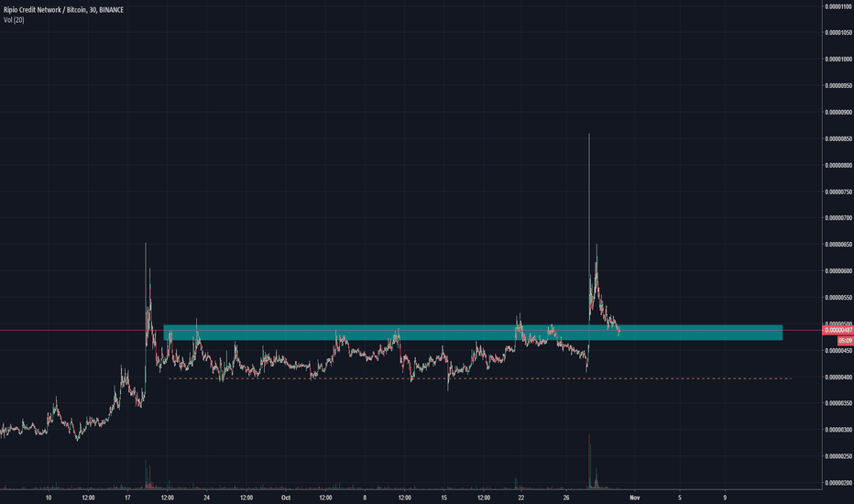Screen dimensions: 854x504
Task: Click the 0.00000200 price axis label
Action: coord(838,483)
